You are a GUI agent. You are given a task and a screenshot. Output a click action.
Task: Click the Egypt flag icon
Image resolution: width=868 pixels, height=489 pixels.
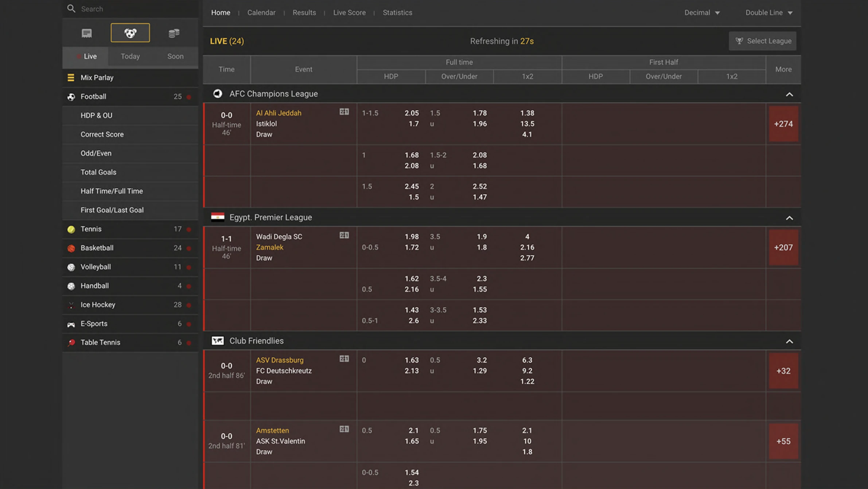tap(218, 217)
